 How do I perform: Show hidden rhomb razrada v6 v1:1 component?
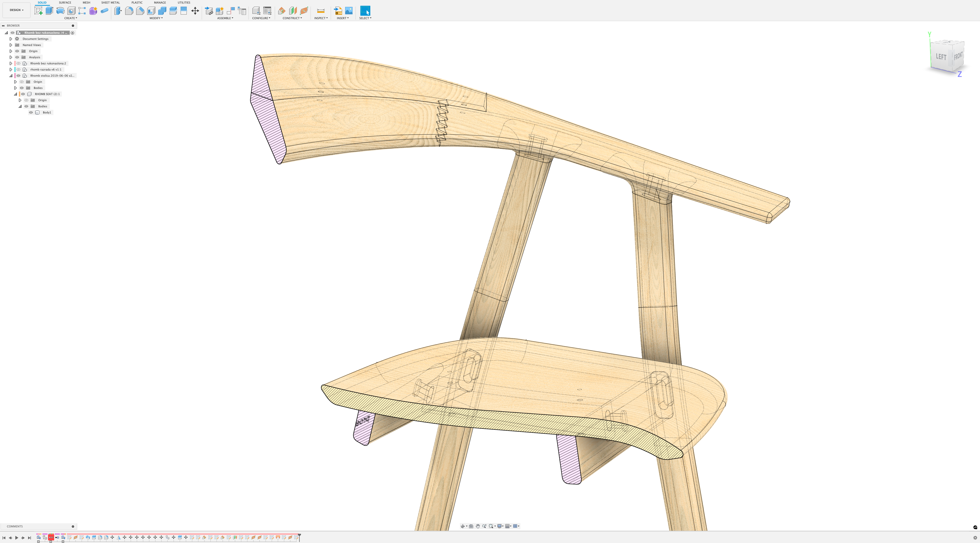(18, 70)
